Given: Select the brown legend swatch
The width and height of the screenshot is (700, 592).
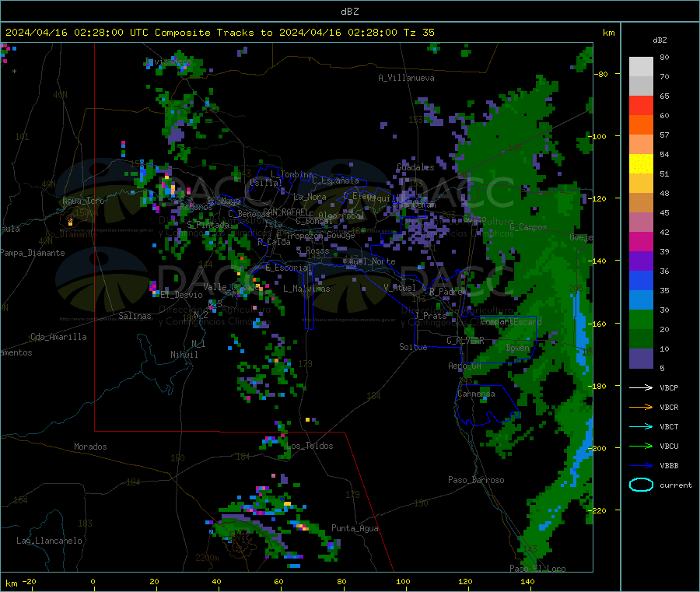Looking at the screenshot, I should 641,203.
